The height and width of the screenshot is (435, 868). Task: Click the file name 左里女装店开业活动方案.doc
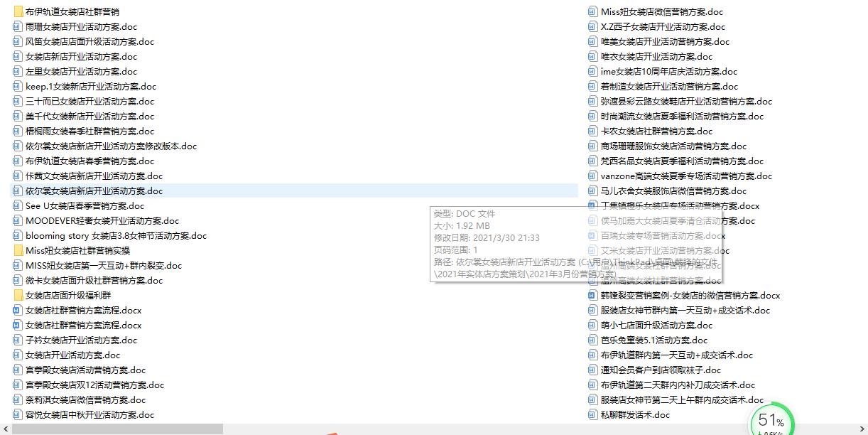click(81, 71)
